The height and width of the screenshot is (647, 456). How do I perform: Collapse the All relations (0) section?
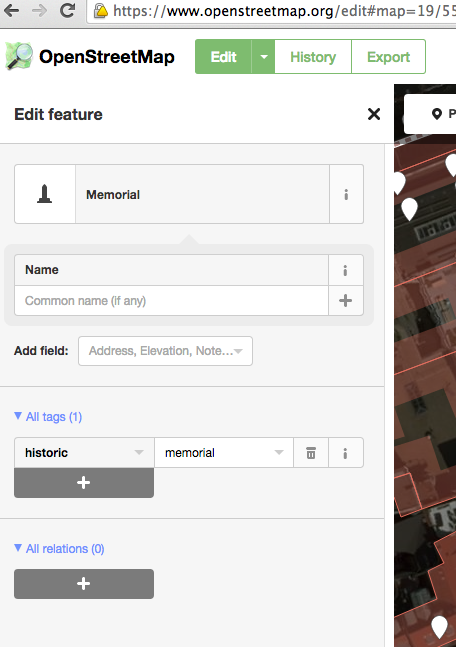coord(59,549)
